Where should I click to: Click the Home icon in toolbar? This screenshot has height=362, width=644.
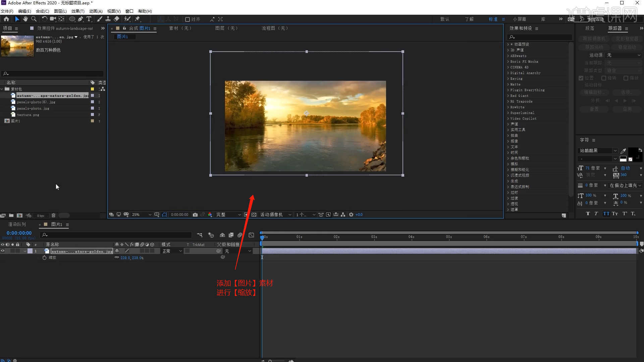[6, 19]
